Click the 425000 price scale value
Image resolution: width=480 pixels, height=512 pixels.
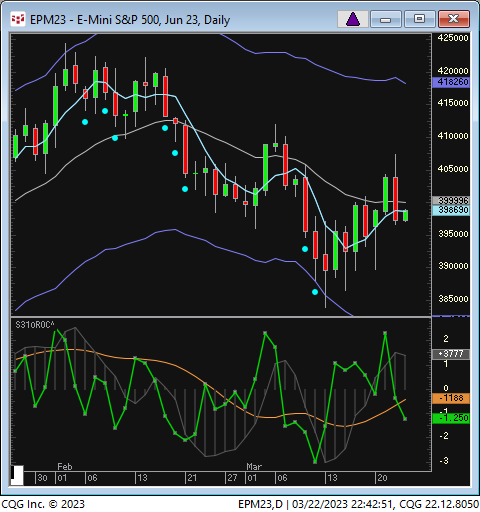click(453, 38)
